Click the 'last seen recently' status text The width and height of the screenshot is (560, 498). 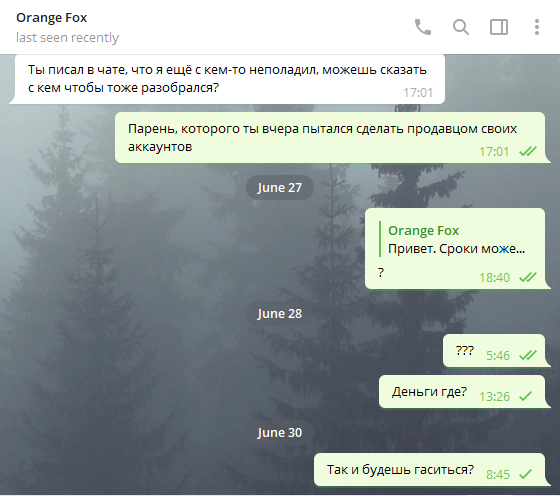67,38
